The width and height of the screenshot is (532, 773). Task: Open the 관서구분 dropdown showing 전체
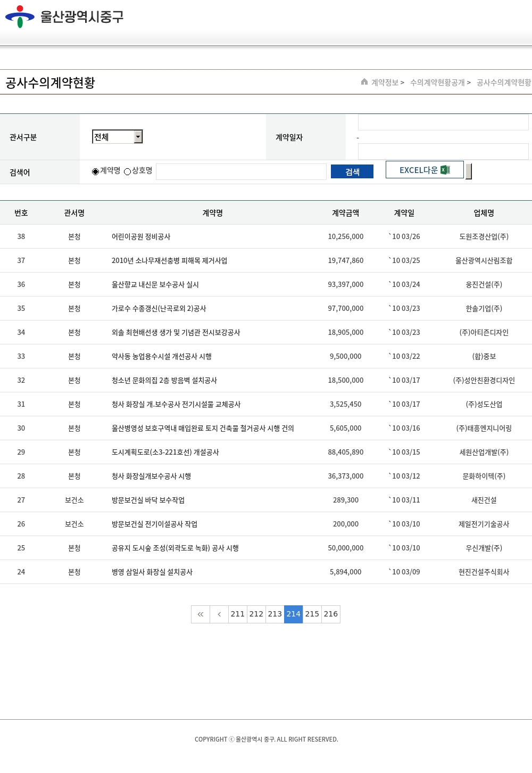pos(117,137)
